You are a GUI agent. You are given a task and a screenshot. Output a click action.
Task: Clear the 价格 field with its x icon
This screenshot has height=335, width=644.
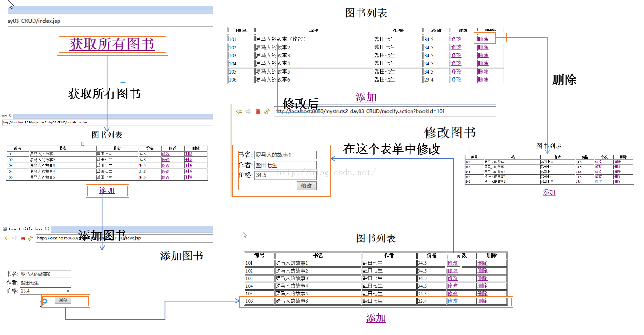[68, 291]
